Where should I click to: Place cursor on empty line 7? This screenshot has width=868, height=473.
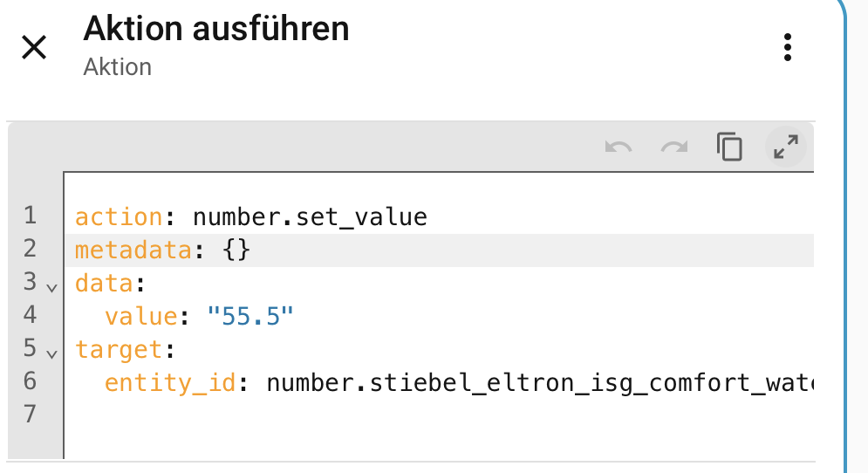pyautogui.click(x=349, y=415)
